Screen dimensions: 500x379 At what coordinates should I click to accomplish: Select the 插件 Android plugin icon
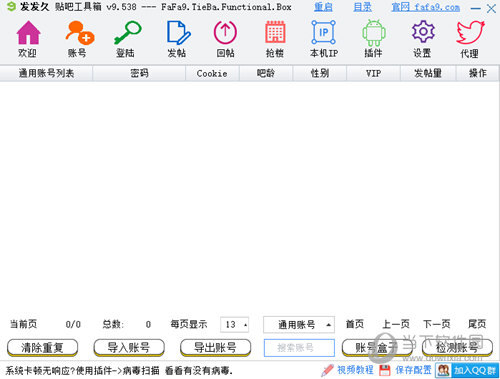(374, 32)
